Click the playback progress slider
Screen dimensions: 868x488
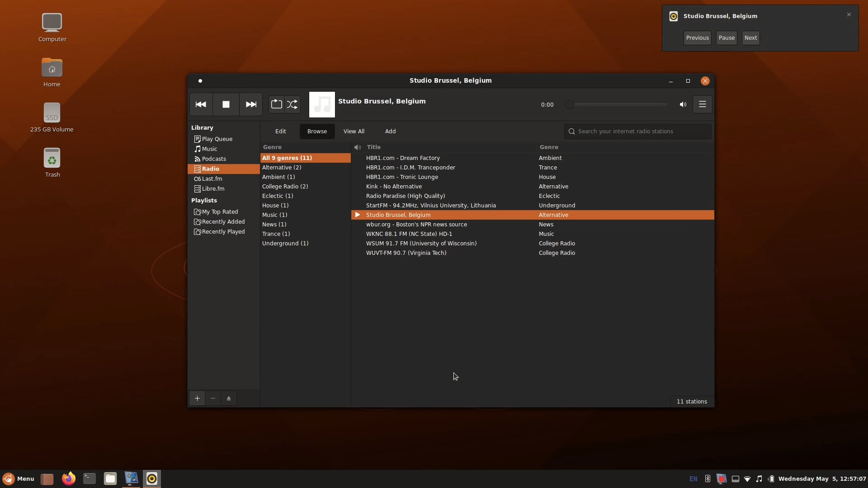616,104
